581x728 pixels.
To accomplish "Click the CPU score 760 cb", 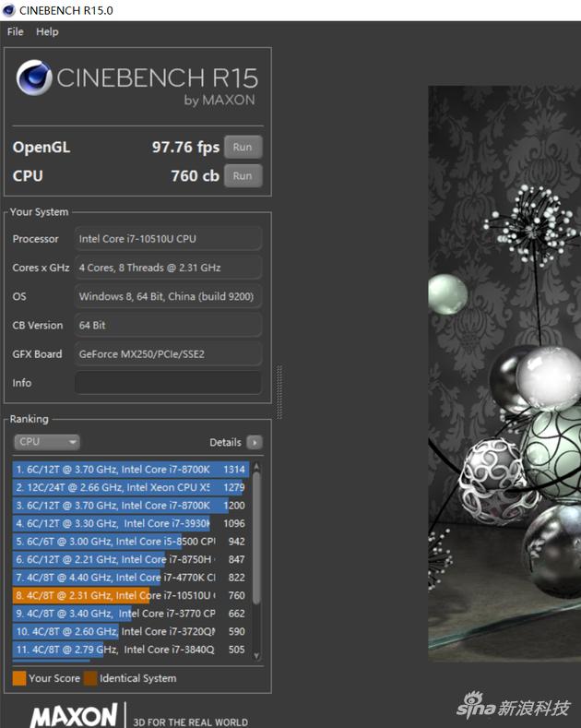I will [195, 176].
